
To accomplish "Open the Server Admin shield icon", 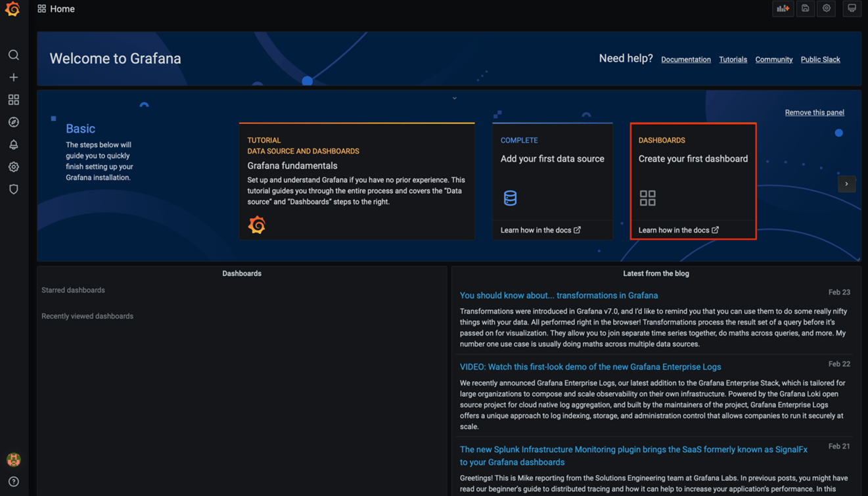I will click(13, 189).
